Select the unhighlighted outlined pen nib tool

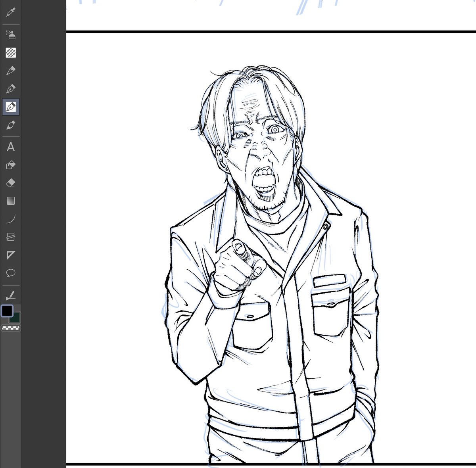[x=11, y=89]
